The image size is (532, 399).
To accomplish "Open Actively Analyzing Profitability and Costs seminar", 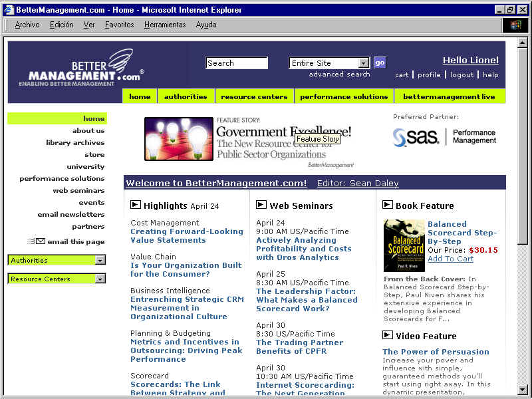I will pos(304,249).
